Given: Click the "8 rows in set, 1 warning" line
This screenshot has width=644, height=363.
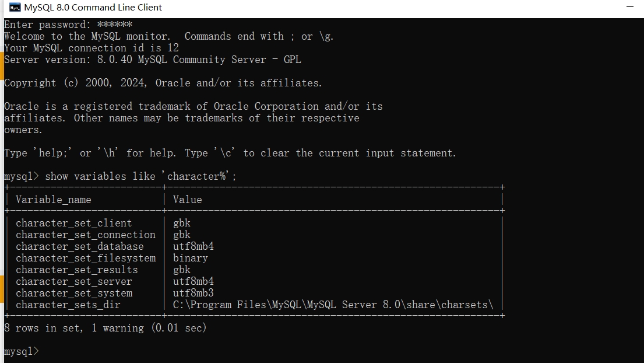Looking at the screenshot, I should pyautogui.click(x=105, y=328).
